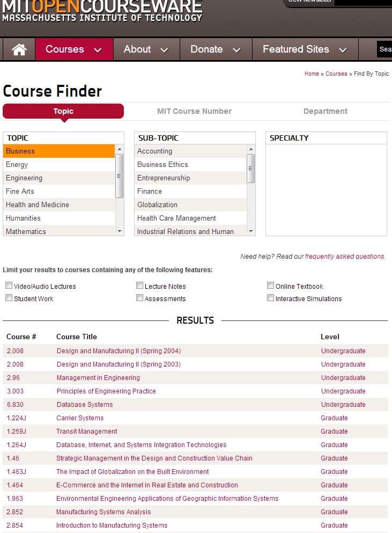Go to the home page icon

tap(19, 49)
